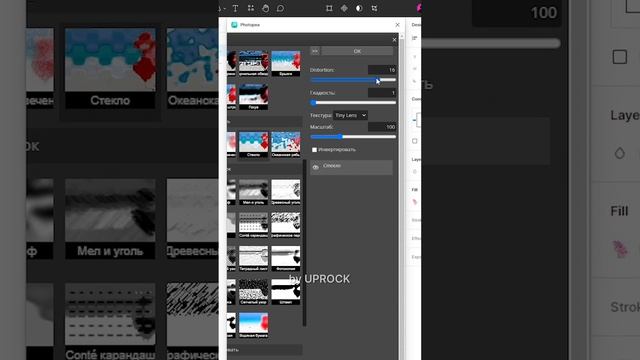Select the Океанская рябь filter thumbnail
Viewport: 640px width, 360px height.
click(x=286, y=144)
